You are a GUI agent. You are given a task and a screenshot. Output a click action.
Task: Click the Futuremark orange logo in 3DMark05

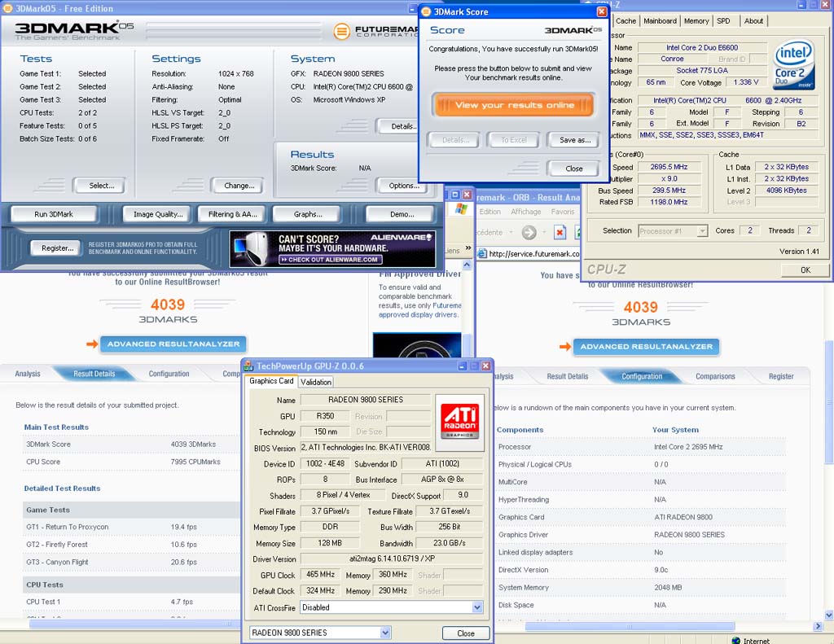[341, 31]
